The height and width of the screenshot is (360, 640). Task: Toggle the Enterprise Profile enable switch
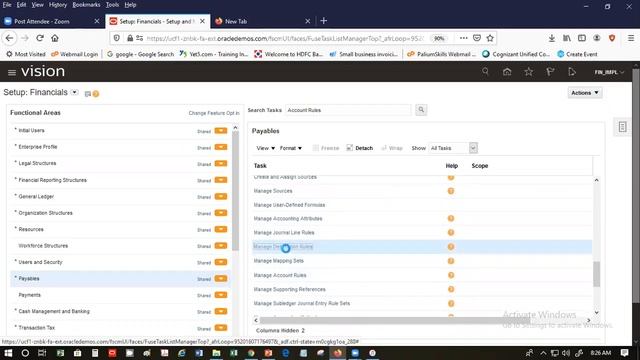[x=221, y=147]
